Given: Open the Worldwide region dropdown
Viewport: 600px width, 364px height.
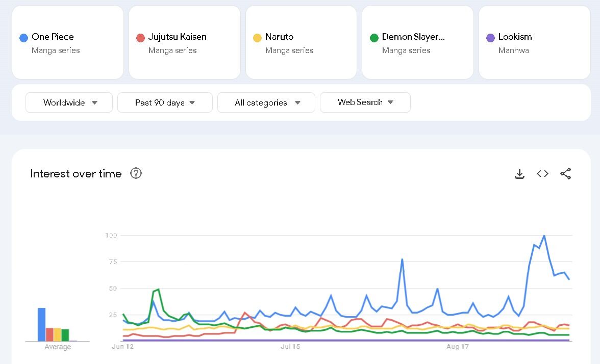Looking at the screenshot, I should click(x=69, y=102).
